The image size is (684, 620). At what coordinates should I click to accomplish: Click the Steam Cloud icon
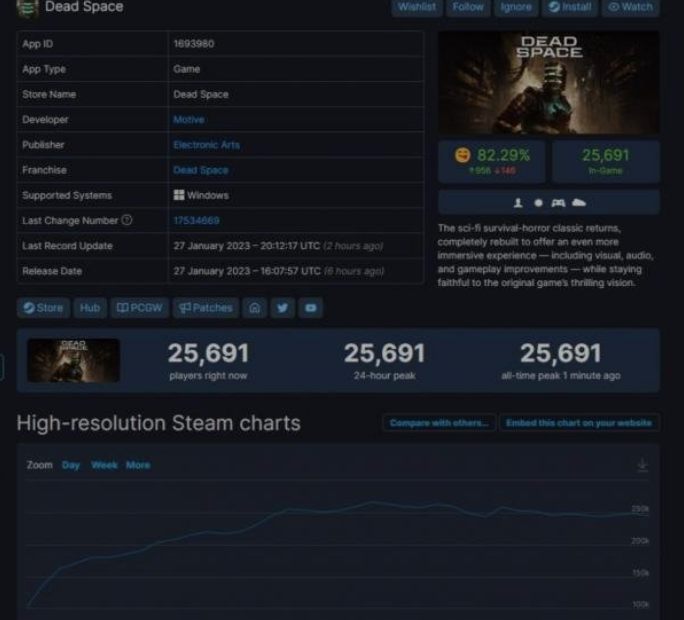coord(578,202)
